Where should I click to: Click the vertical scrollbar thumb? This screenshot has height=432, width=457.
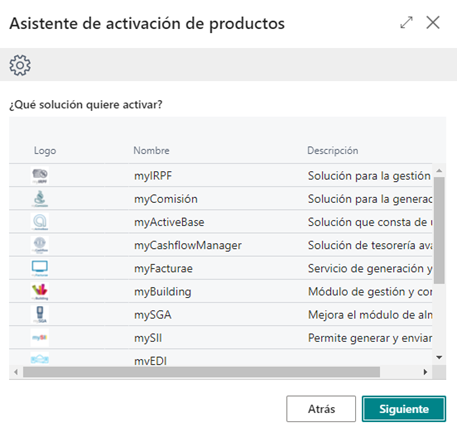click(439, 230)
